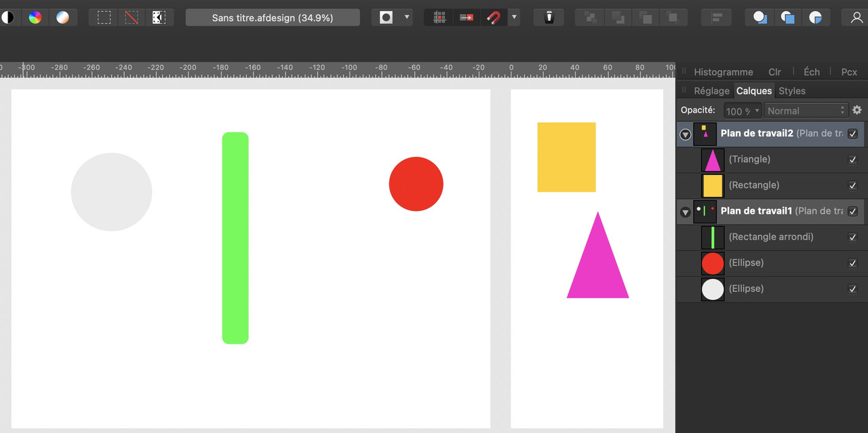Click the move back one icon

[x=618, y=18]
